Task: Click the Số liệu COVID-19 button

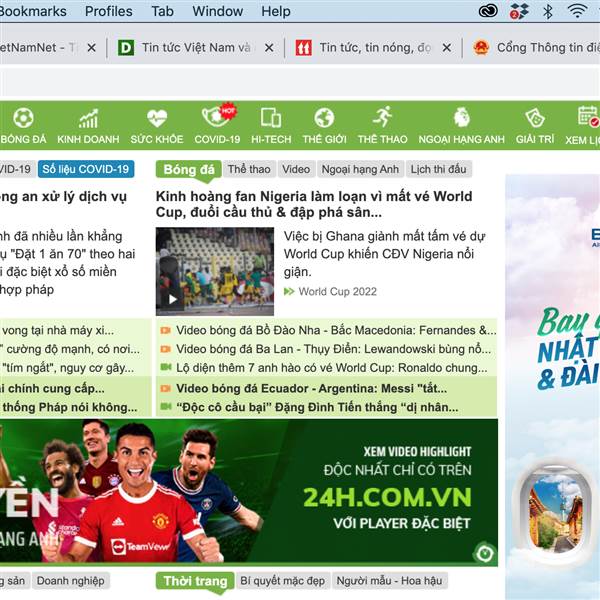Action: 86,169
